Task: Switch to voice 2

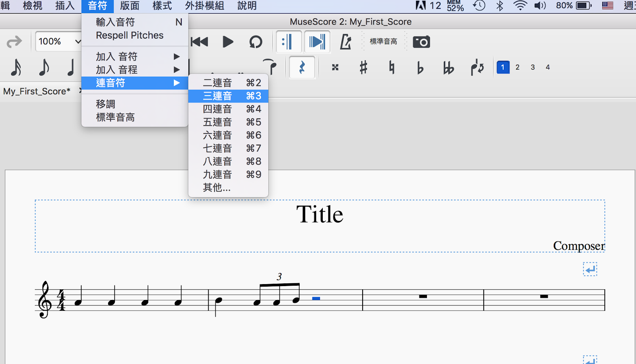Action: [x=518, y=67]
